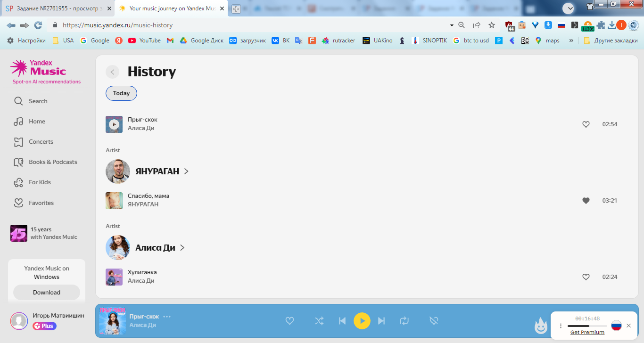
Task: Click Russian flag in VPN popup
Action: coord(616,326)
